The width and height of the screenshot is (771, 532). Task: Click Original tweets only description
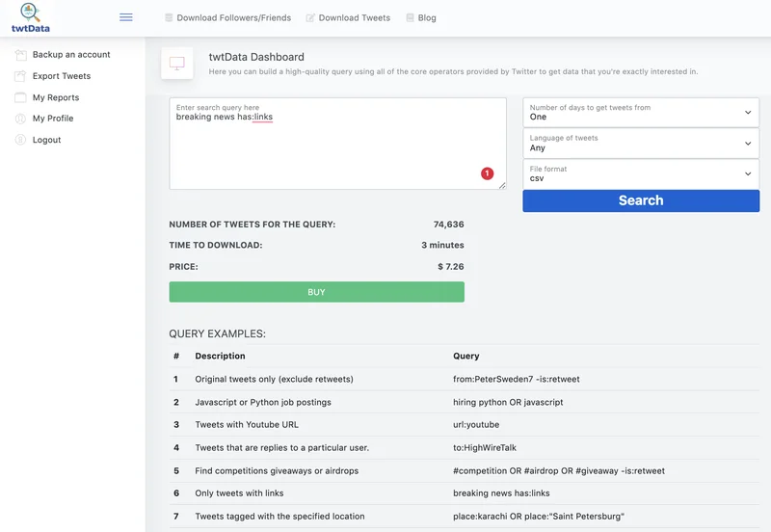coord(274,379)
